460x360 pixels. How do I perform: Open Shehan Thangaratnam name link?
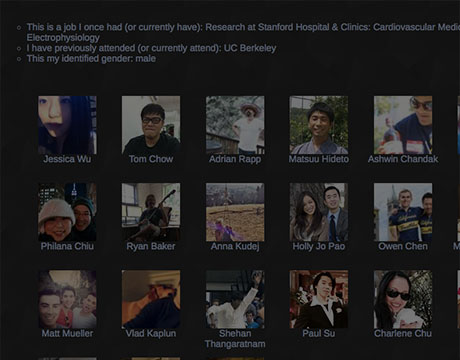pos(235,339)
